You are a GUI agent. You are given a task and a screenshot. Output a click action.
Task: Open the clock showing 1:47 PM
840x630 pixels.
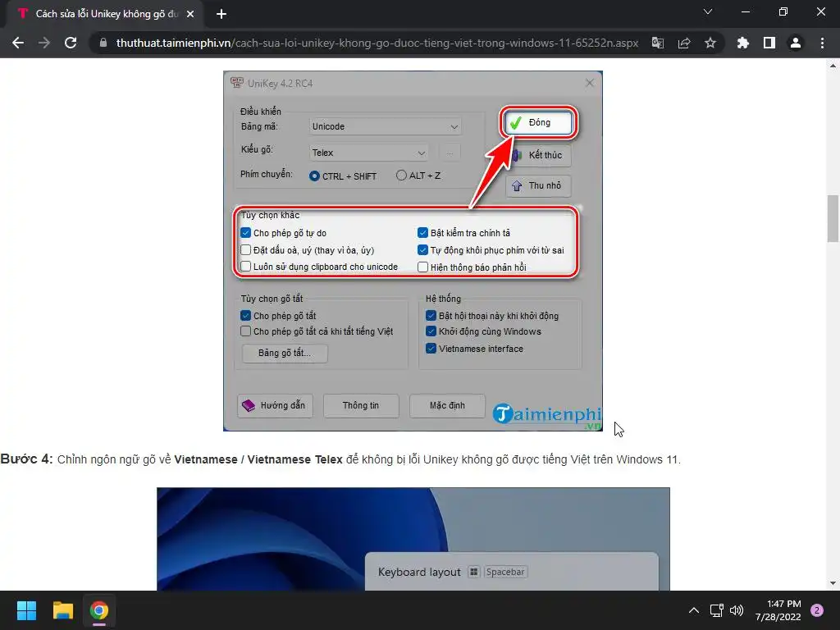click(778, 610)
